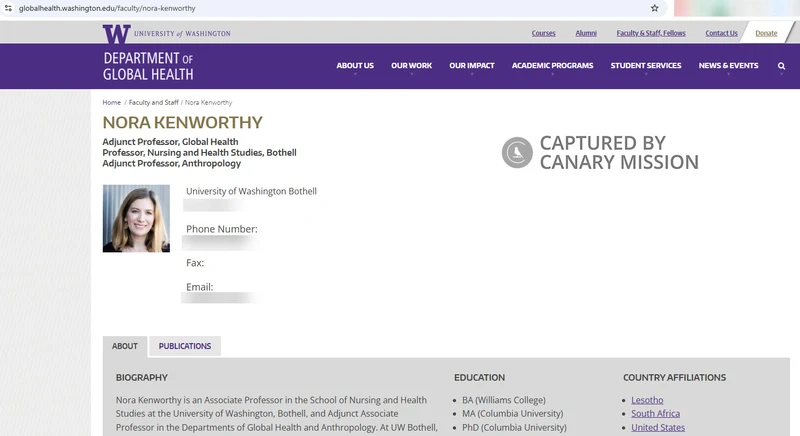Go to Faculty and Staff breadcrumb
The height and width of the screenshot is (436, 800).
click(154, 102)
